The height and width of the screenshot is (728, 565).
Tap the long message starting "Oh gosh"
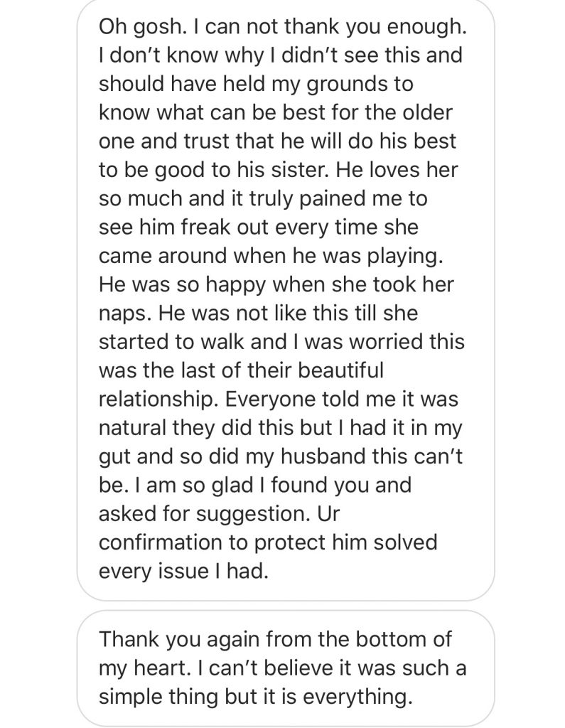[x=286, y=298]
